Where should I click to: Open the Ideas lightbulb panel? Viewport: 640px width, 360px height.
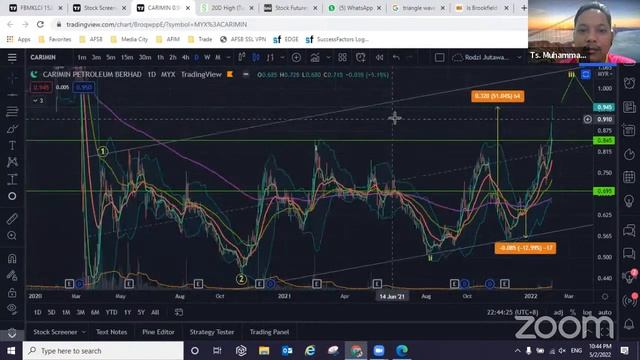point(629,200)
